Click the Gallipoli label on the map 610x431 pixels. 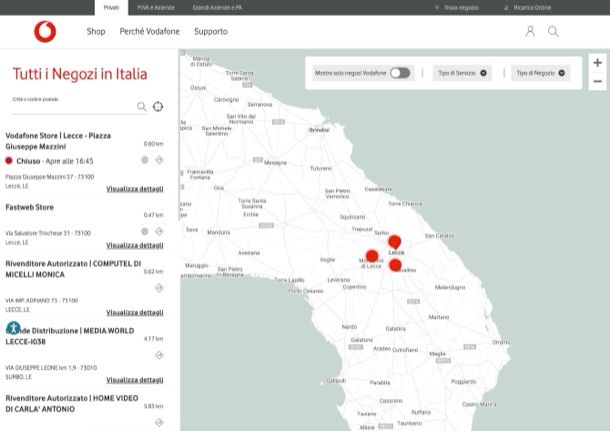pos(336,380)
